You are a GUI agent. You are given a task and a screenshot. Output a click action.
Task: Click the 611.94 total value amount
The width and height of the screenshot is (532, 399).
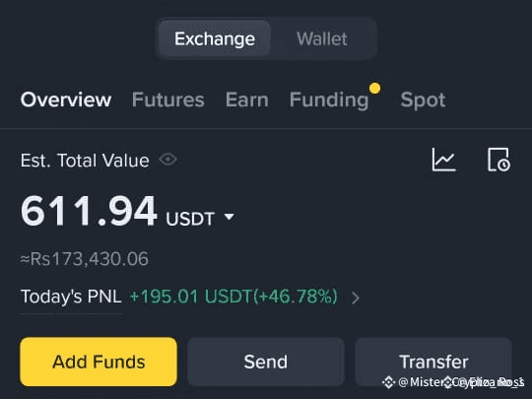point(89,211)
